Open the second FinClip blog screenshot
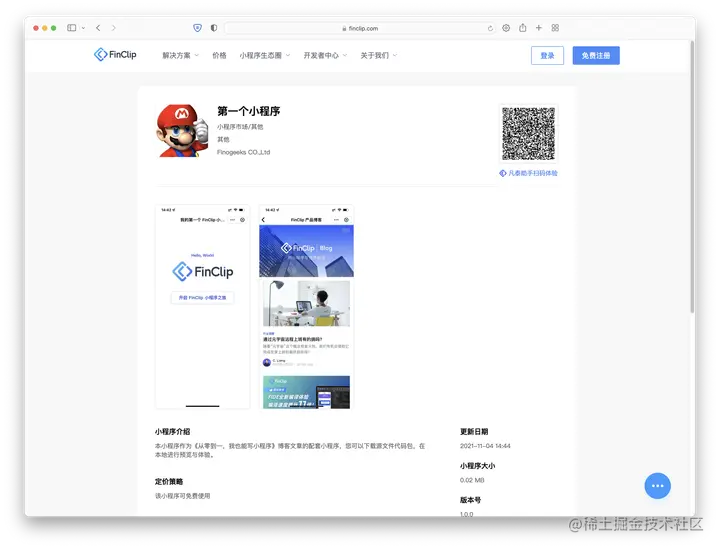The width and height of the screenshot is (720, 549). tap(306, 307)
